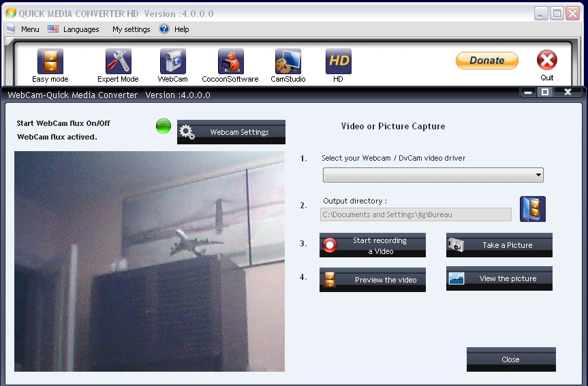Quit the application via red X

tap(546, 60)
